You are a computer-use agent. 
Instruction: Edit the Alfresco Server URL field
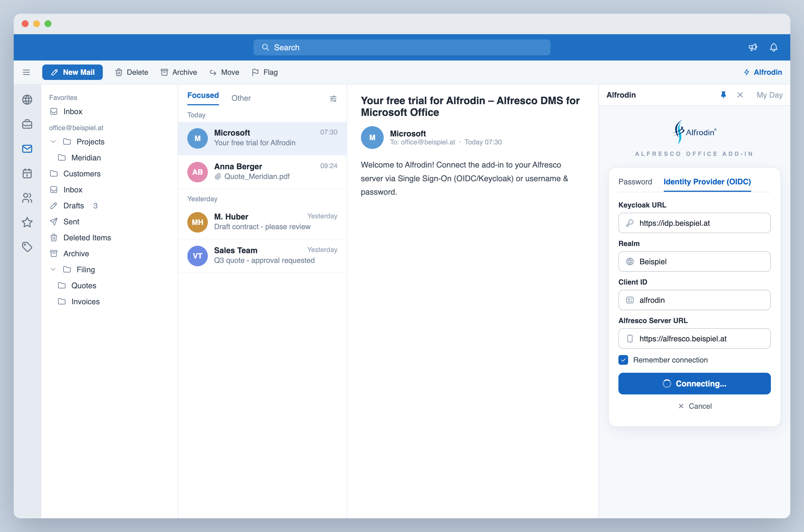click(x=694, y=338)
